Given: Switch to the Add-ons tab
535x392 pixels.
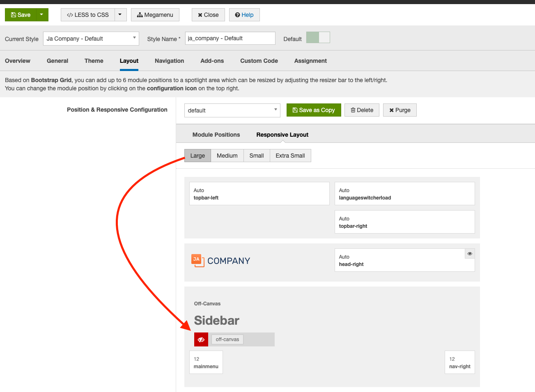Looking at the screenshot, I should pyautogui.click(x=212, y=61).
